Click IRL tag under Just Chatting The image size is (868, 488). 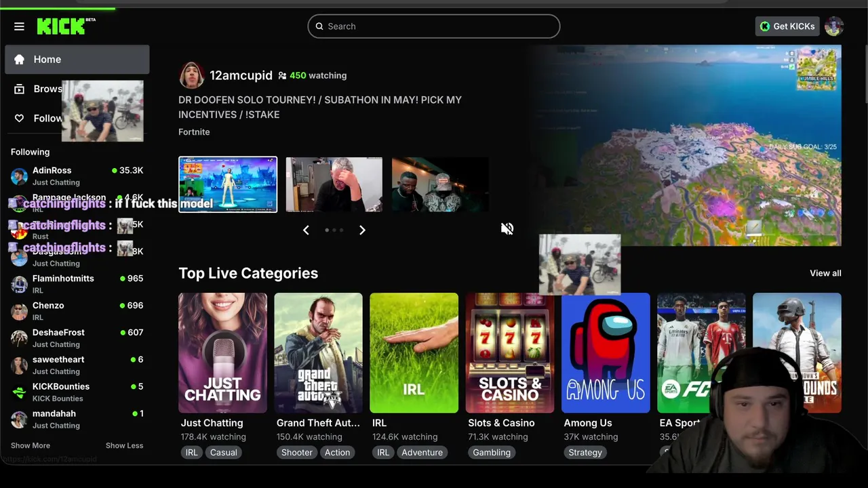192,453
